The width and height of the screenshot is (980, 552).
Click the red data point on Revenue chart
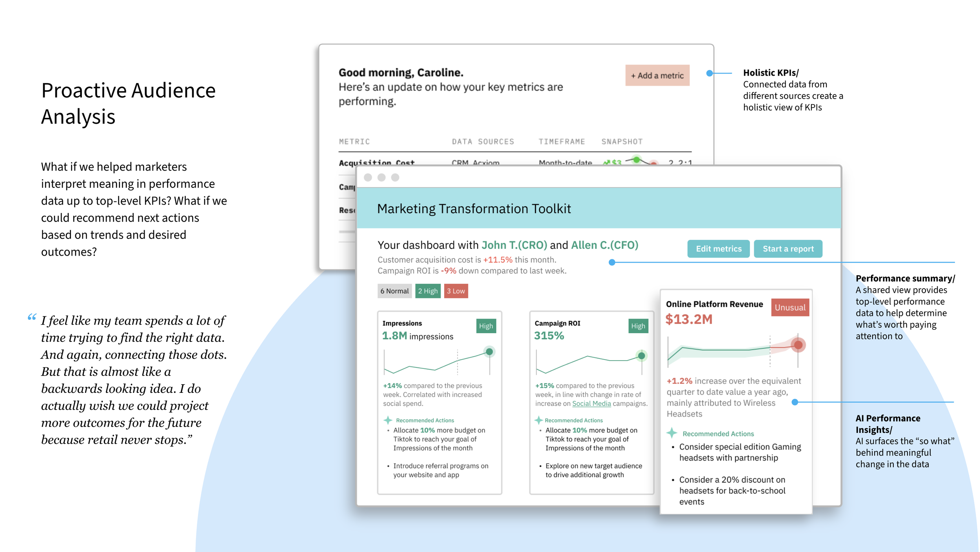coord(798,345)
